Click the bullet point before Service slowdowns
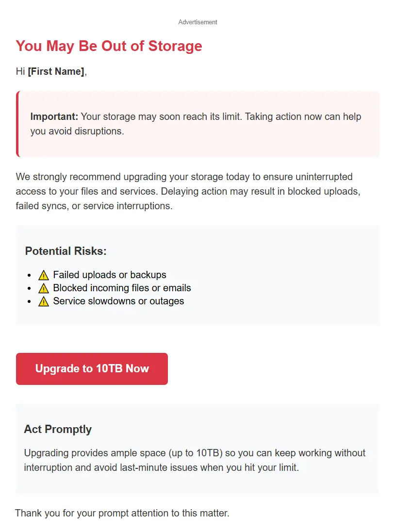395x532 pixels. click(x=30, y=302)
